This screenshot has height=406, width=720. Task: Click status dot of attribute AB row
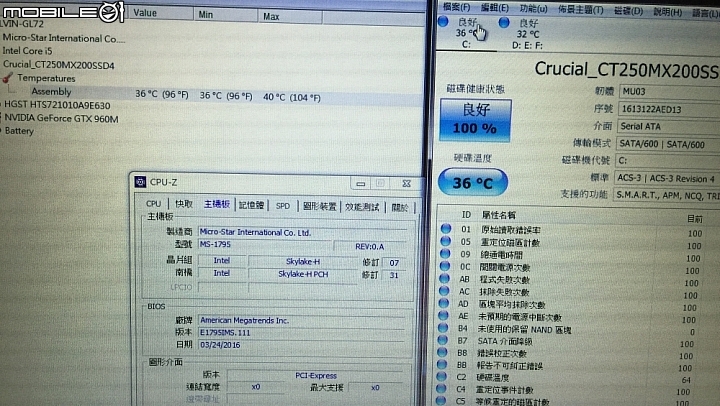point(444,278)
